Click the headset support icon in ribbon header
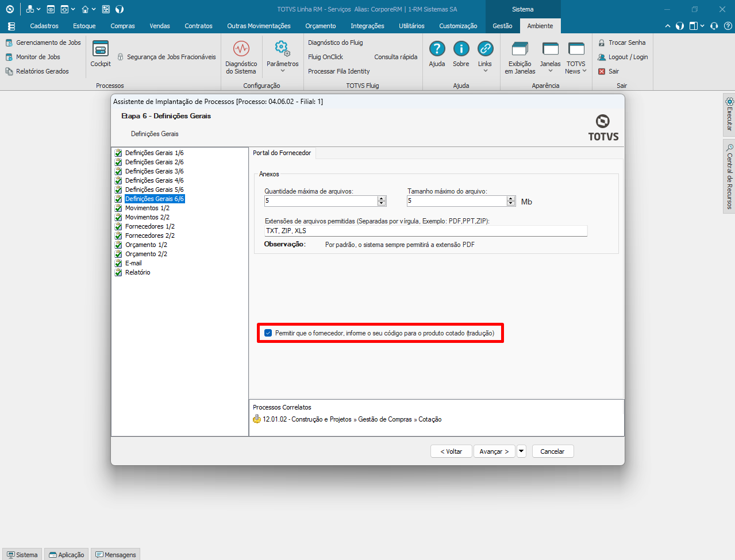 coord(714,26)
